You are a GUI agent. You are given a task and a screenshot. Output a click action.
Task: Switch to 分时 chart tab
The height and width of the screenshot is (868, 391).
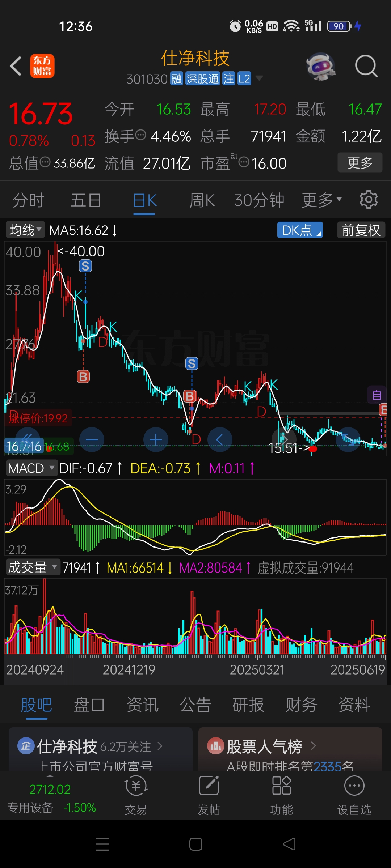28,200
